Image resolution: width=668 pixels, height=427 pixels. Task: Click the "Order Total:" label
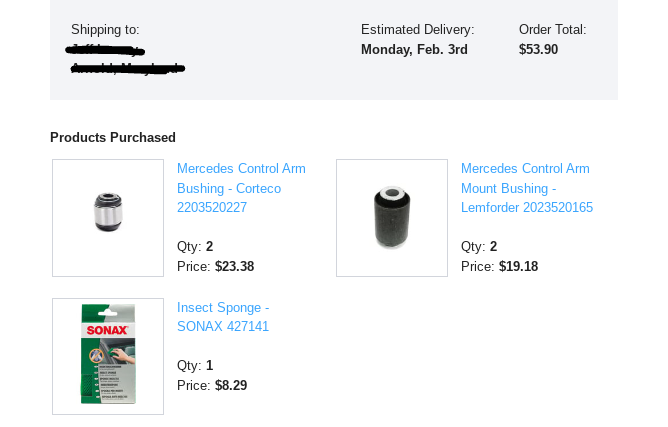tap(552, 30)
